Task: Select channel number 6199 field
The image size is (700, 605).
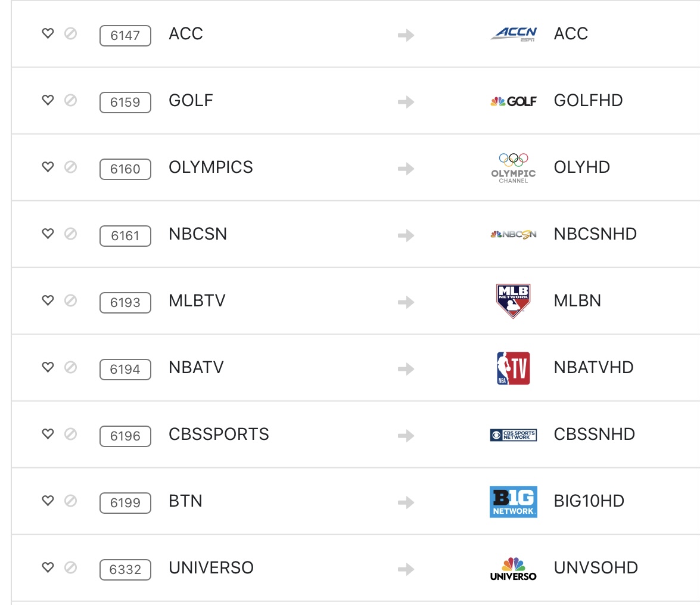Action: (x=125, y=502)
